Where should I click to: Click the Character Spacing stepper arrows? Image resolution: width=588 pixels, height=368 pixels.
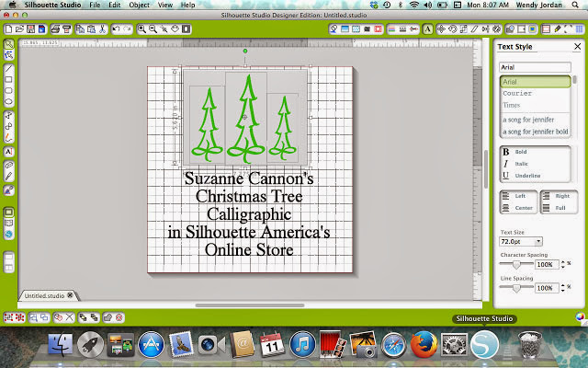562,265
